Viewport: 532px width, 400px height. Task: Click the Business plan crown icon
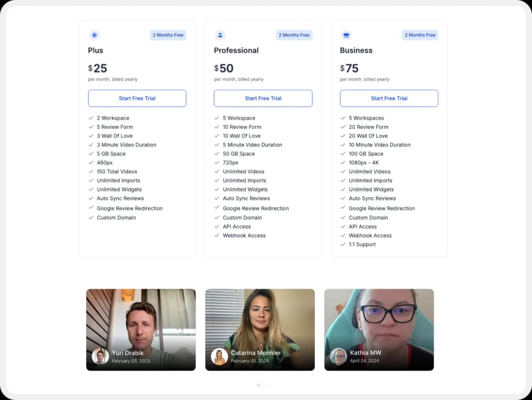pos(346,35)
